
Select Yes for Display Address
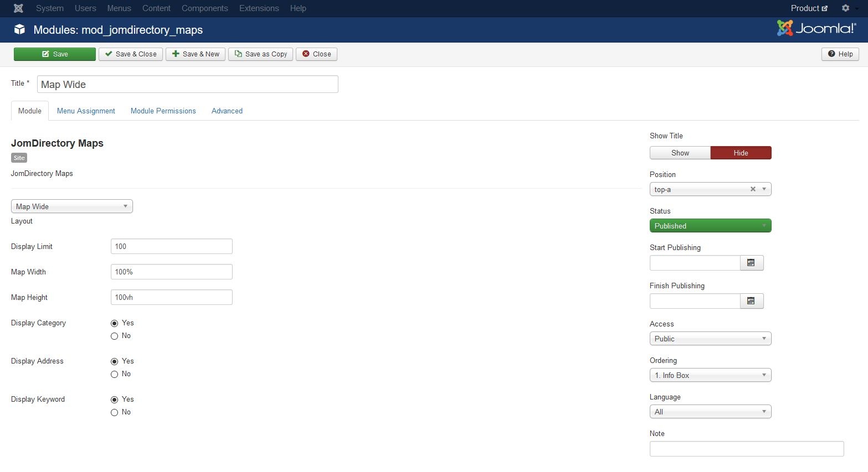114,361
